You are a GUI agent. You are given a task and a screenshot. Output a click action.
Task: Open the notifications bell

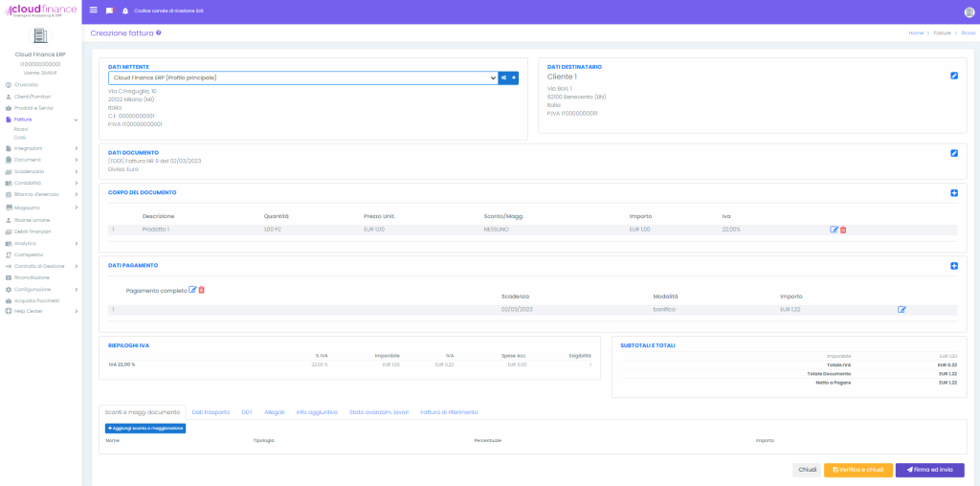(125, 11)
